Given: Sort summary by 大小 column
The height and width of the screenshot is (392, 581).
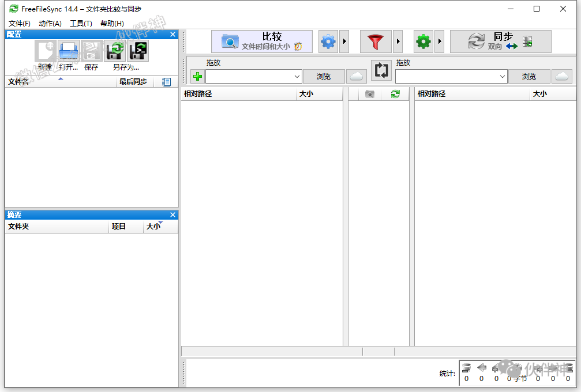Looking at the screenshot, I should pyautogui.click(x=160, y=227).
